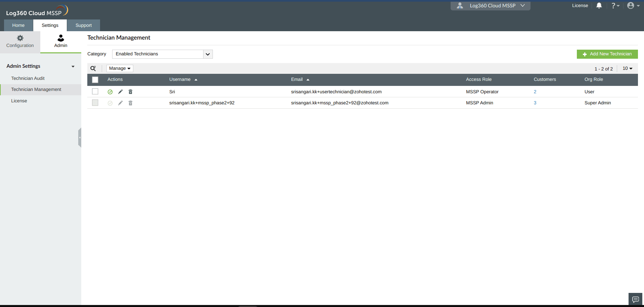
Task: Open the Log360 Cloud MSSP organization switcher
Action: coord(491,6)
